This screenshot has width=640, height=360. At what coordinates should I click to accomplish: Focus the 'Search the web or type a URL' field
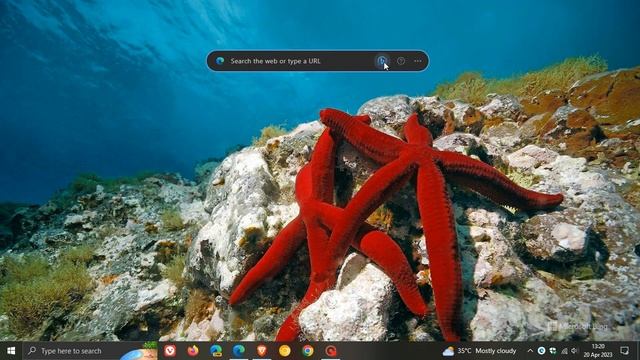(x=300, y=61)
